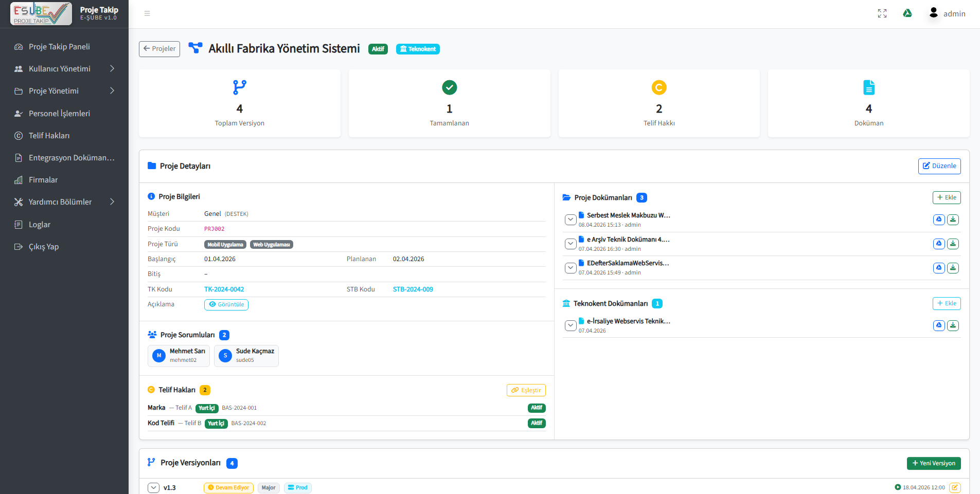980x494 pixels.
Task: Click the Görüntüle description button
Action: coord(226,304)
